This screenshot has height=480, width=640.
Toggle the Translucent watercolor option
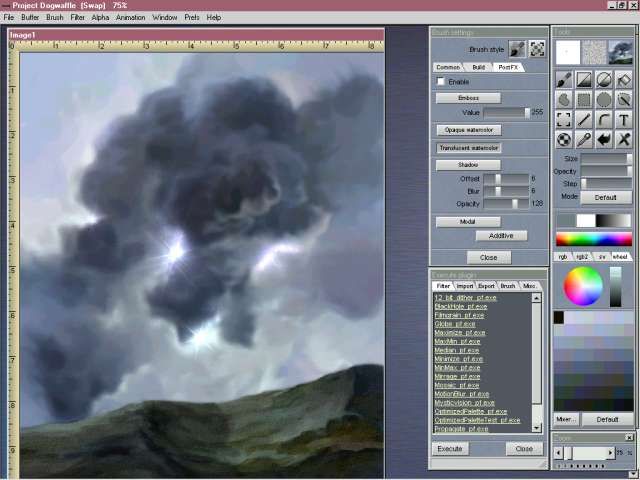[x=468, y=148]
